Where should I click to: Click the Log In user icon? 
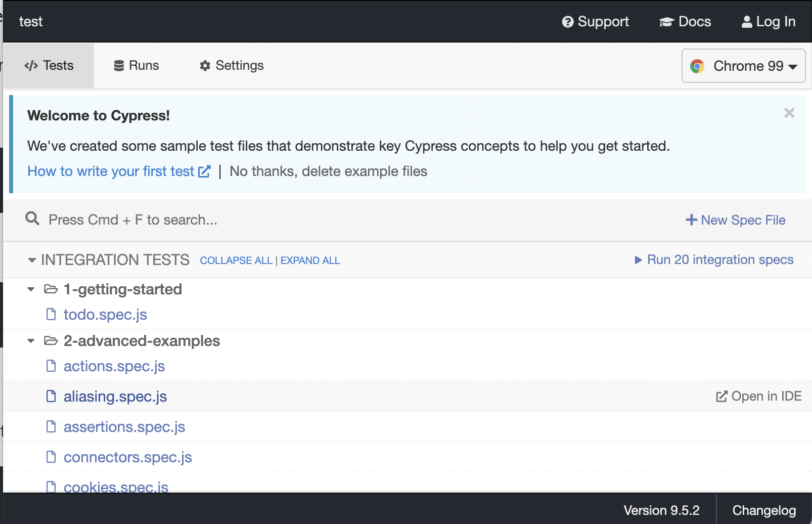746,22
